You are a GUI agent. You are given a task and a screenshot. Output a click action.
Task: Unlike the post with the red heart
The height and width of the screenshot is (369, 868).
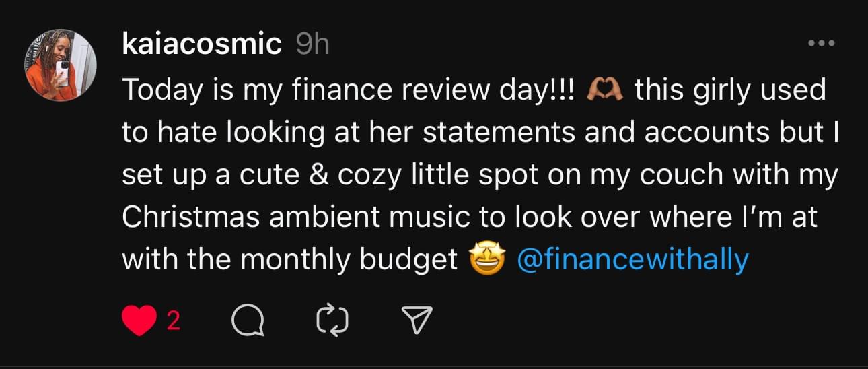(x=139, y=321)
